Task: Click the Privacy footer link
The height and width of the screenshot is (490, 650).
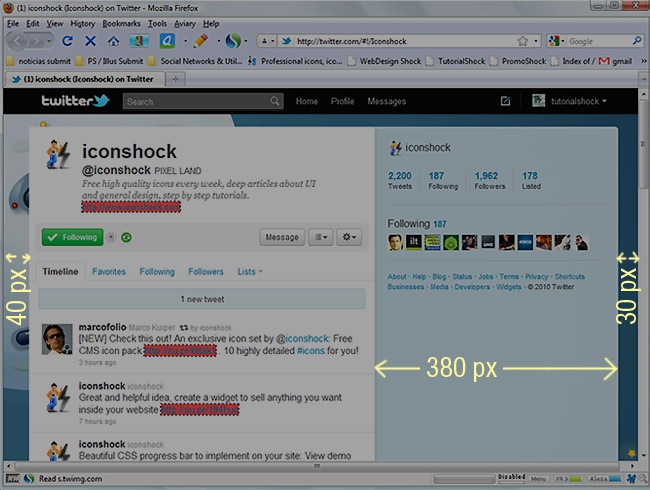Action: (x=536, y=277)
